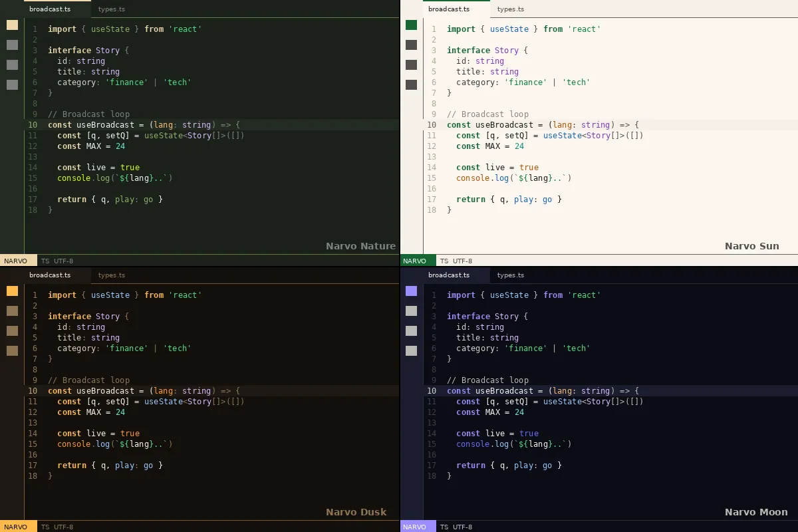
Task: Click UTF-8 encoding in Sun status bar
Action: [x=463, y=261]
